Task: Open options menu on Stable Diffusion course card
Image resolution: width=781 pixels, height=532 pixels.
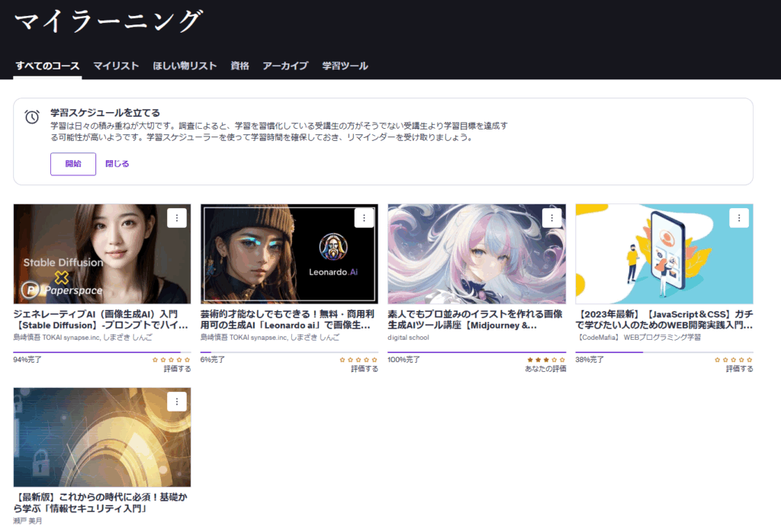Action: click(177, 218)
